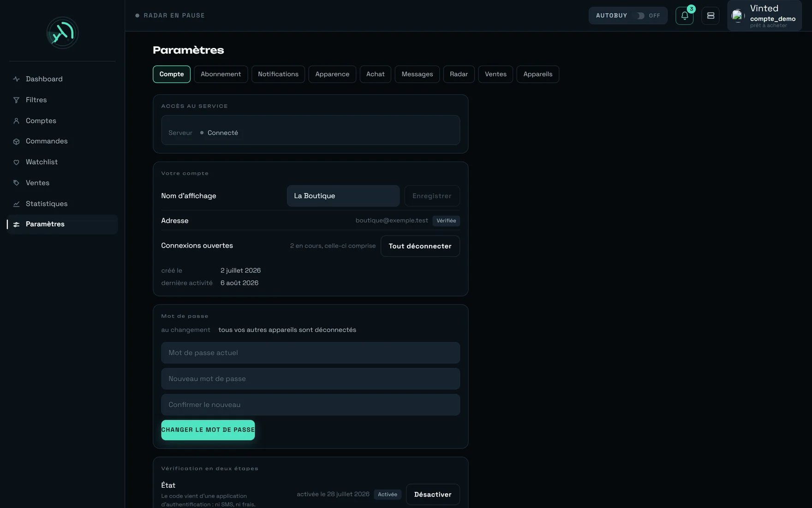Focus the Nom d'affichage field

(343, 196)
